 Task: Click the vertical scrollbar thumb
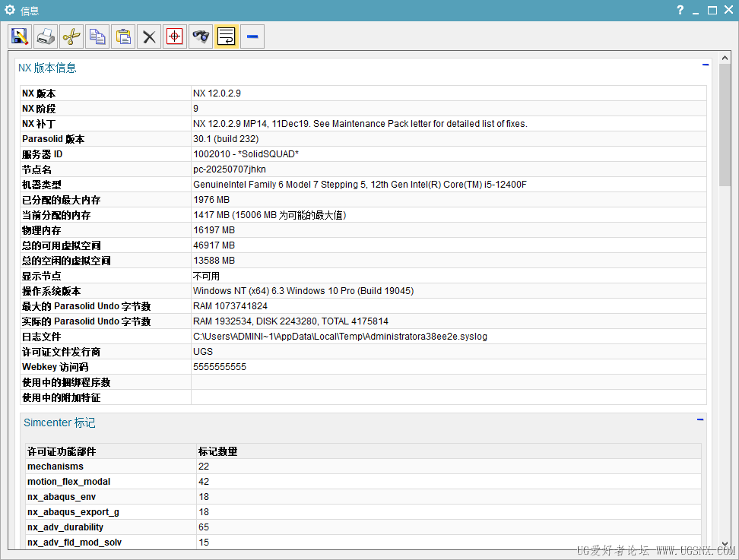point(725,129)
